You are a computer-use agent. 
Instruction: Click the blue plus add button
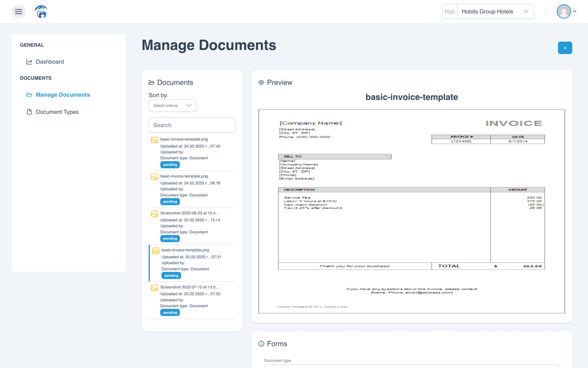[565, 48]
